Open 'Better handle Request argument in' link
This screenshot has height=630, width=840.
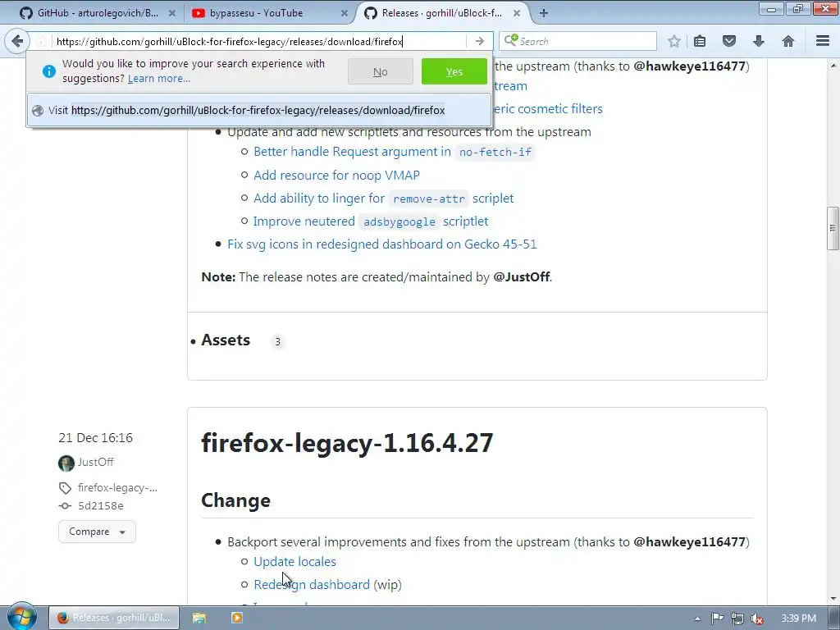[x=352, y=152]
